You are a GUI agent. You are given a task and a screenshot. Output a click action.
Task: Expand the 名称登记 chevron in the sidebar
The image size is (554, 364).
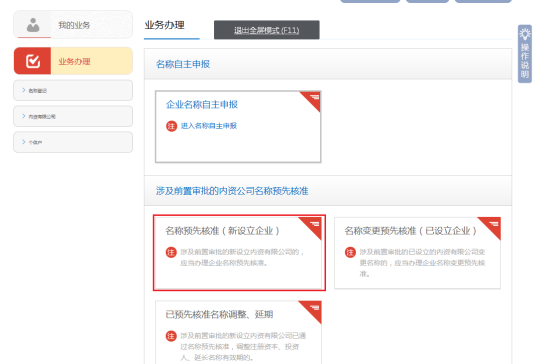coord(24,90)
